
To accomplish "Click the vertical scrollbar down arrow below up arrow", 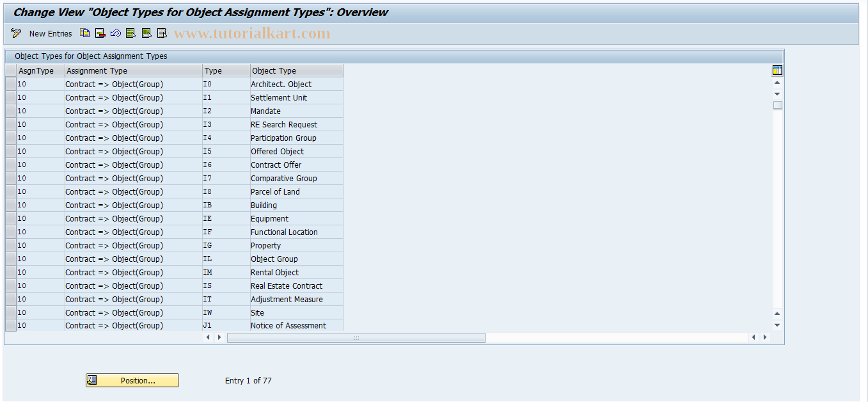I will 777,94.
